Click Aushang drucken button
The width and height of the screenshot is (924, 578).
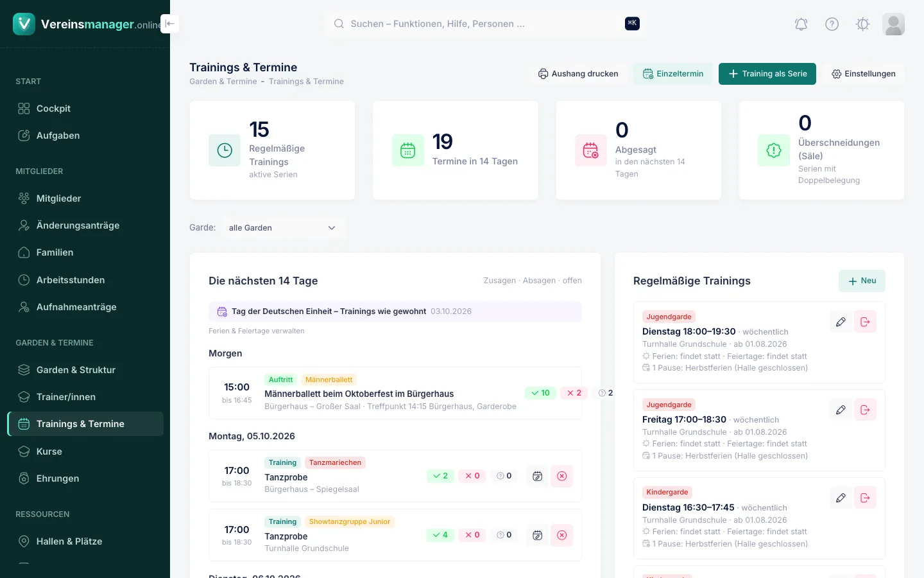(578, 74)
